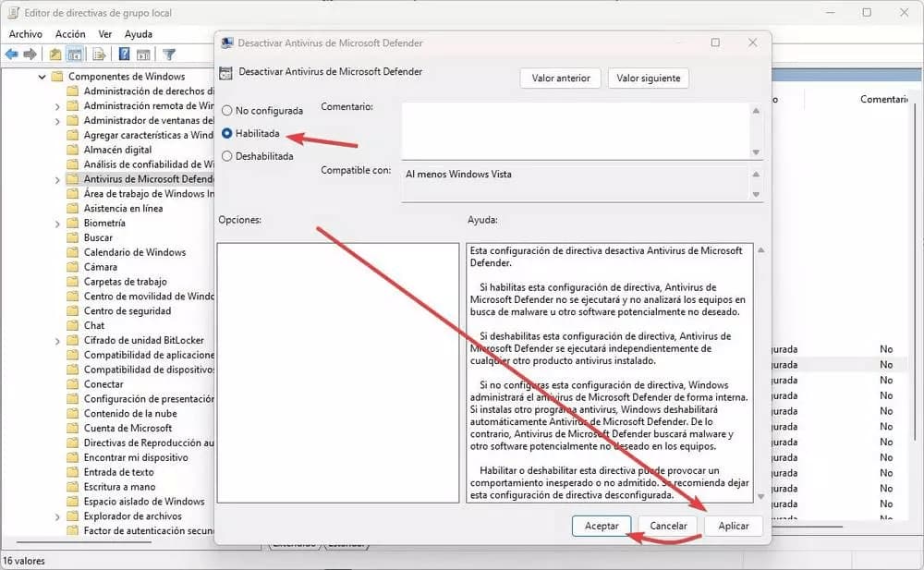Click the Componentes de Windows folder icon
Screen dimensions: 924x570
pos(57,76)
